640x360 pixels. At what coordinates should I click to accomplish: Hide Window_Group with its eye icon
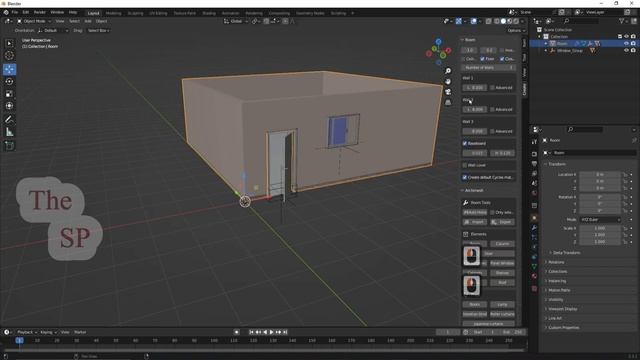coord(627,51)
